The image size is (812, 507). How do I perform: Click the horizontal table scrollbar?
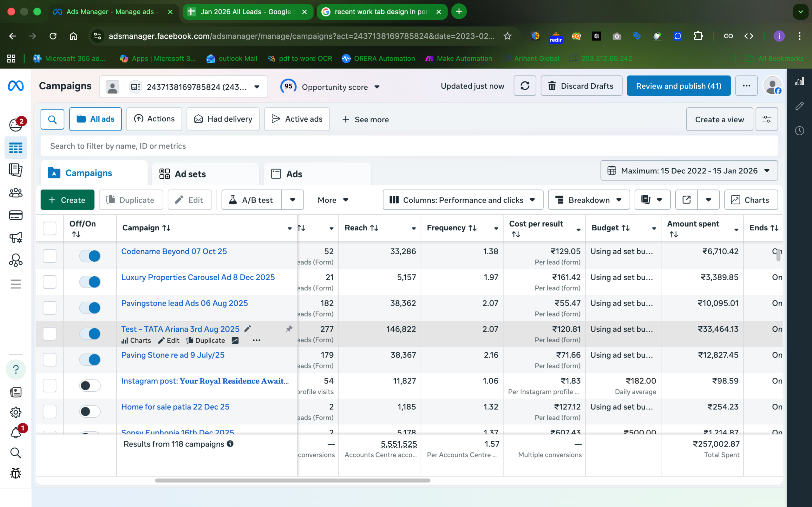pos(292,480)
